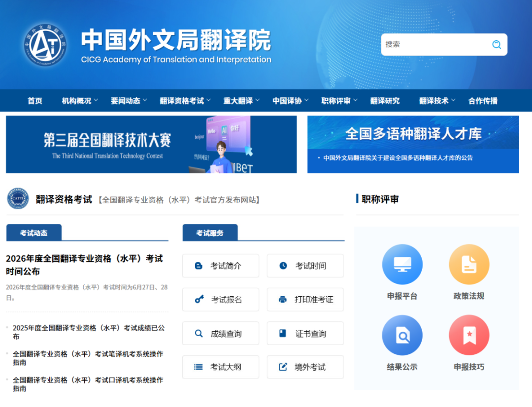Click the 考试时间 clock icon
Screen dimensions: 532x407
point(282,265)
